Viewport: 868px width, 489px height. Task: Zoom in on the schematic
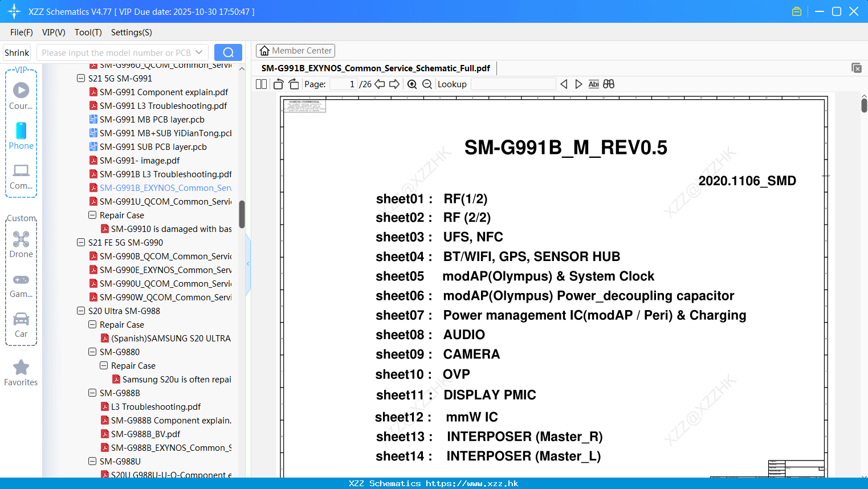(x=412, y=84)
